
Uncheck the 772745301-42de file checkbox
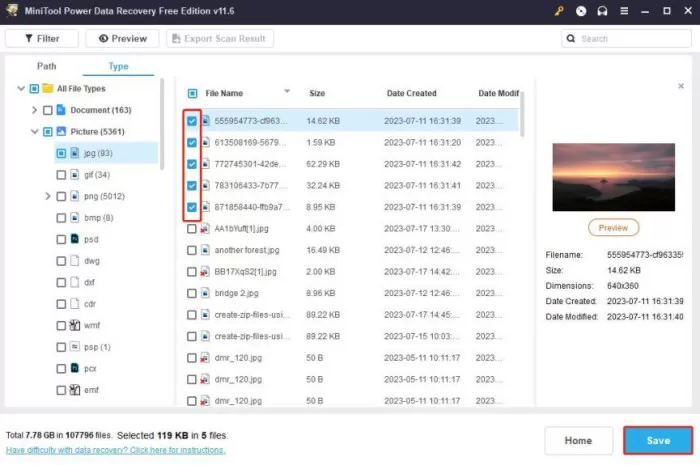click(192, 164)
